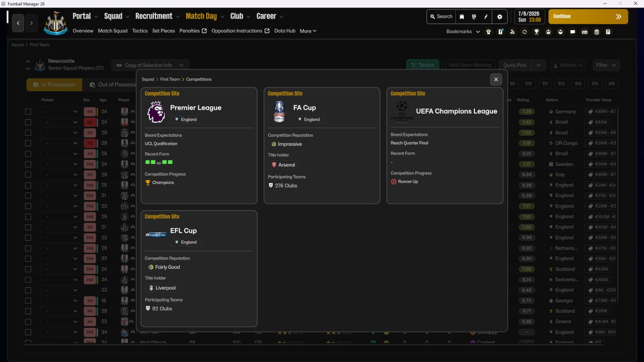Click the England chip under Premier League

point(186,120)
